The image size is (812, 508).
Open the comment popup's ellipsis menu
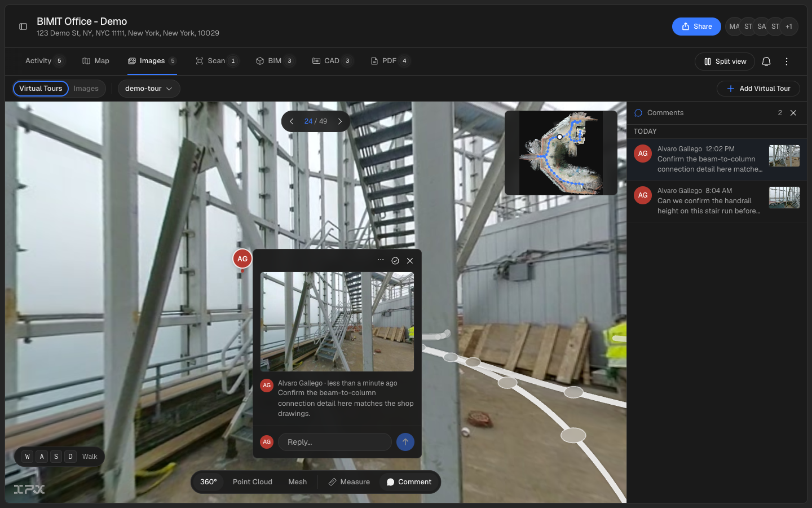click(x=381, y=260)
